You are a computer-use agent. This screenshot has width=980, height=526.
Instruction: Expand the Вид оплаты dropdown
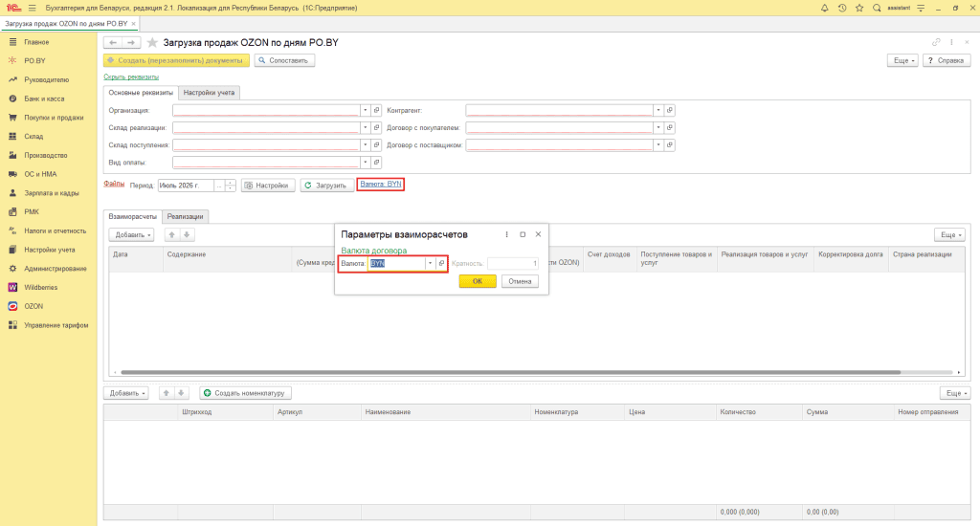tap(365, 163)
